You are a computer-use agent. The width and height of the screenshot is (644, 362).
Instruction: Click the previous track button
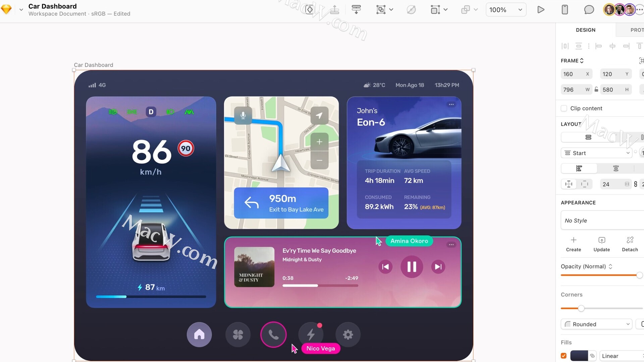pyautogui.click(x=385, y=267)
